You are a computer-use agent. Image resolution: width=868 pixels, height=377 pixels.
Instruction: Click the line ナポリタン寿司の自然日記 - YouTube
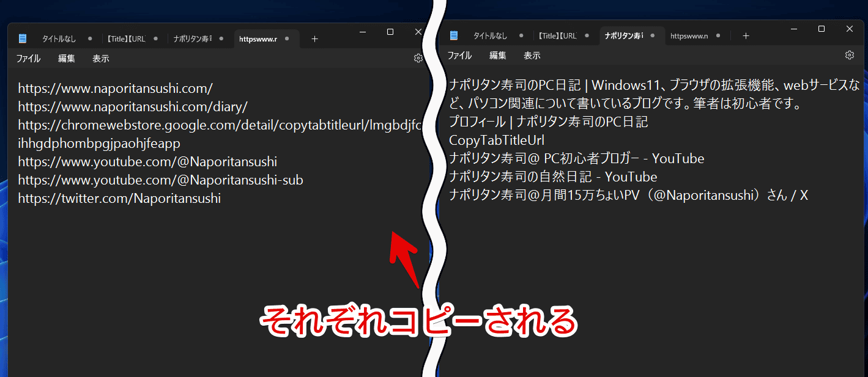(x=553, y=177)
